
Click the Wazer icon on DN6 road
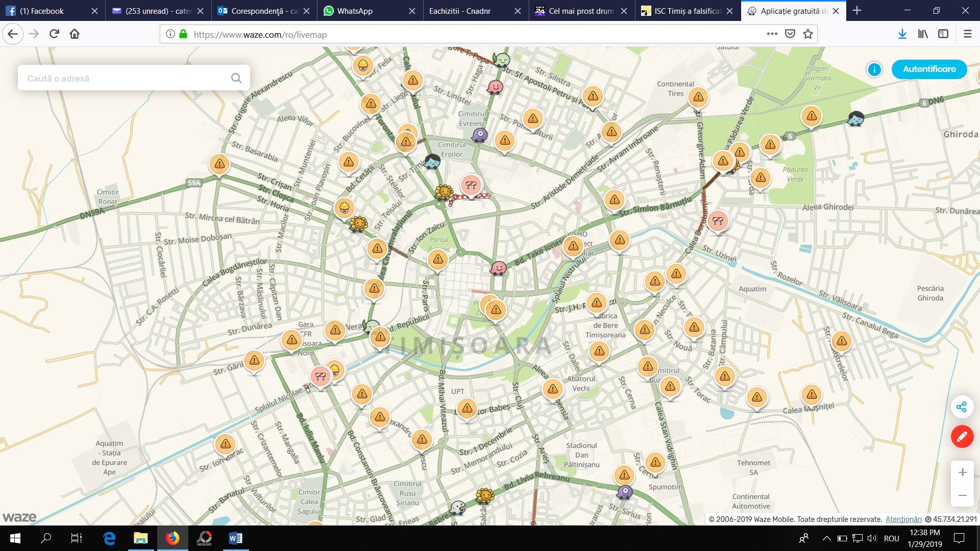855,118
